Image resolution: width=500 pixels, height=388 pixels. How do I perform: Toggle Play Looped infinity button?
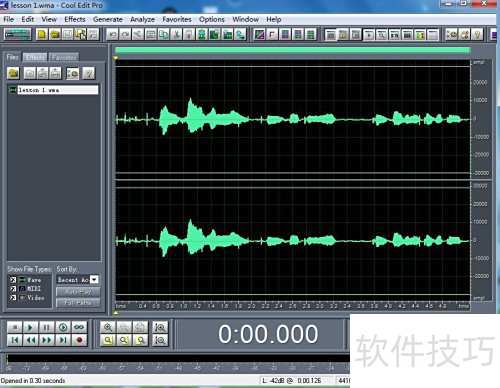79,327
